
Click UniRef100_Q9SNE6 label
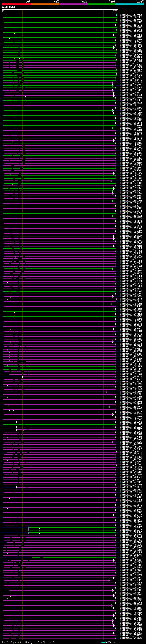point(131,527)
